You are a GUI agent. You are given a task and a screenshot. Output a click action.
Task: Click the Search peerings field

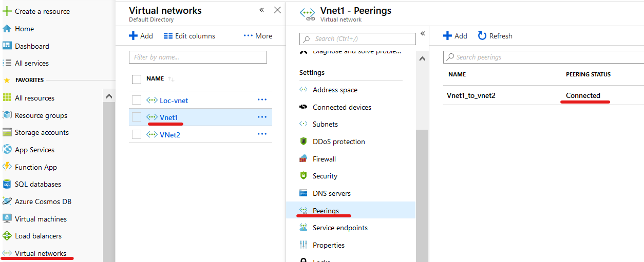tap(543, 57)
